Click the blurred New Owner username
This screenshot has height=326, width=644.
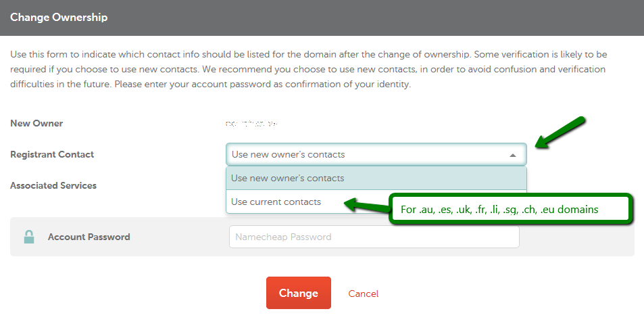[251, 123]
